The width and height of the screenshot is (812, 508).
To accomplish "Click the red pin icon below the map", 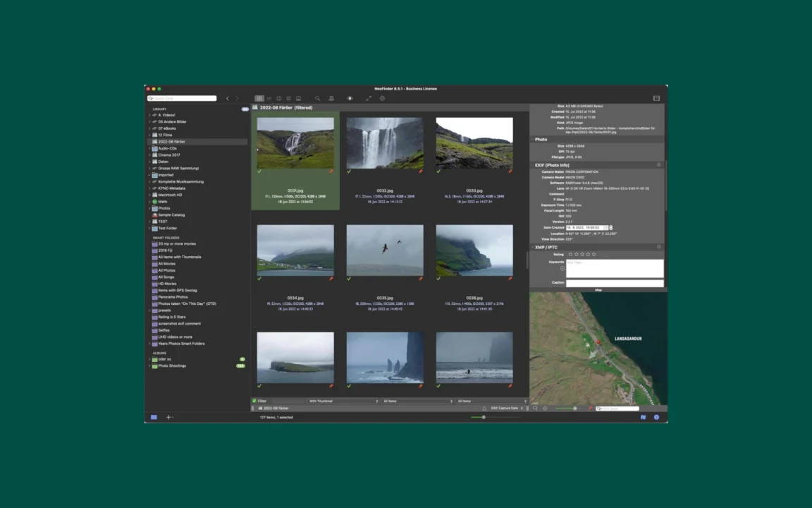I will click(x=591, y=409).
